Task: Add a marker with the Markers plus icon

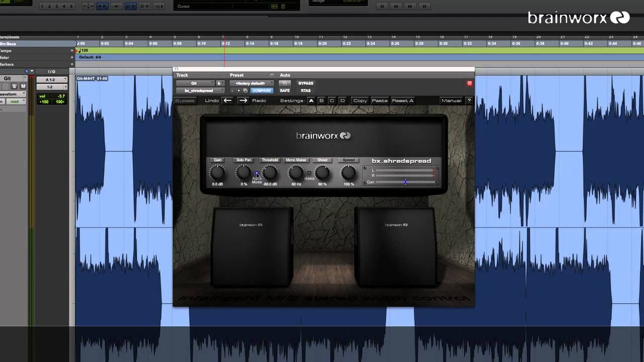Action: tap(72, 64)
